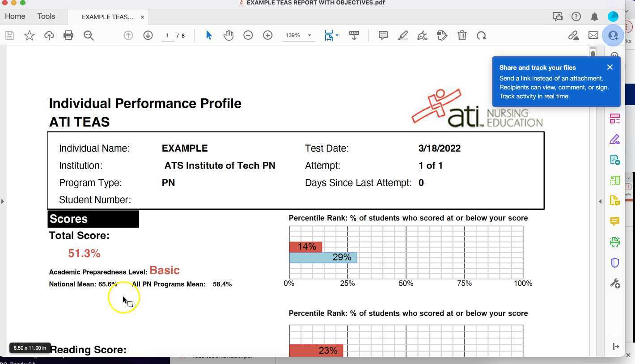Image resolution: width=635 pixels, height=364 pixels.
Task: Dismiss the Share and track your files notification
Action: [610, 67]
